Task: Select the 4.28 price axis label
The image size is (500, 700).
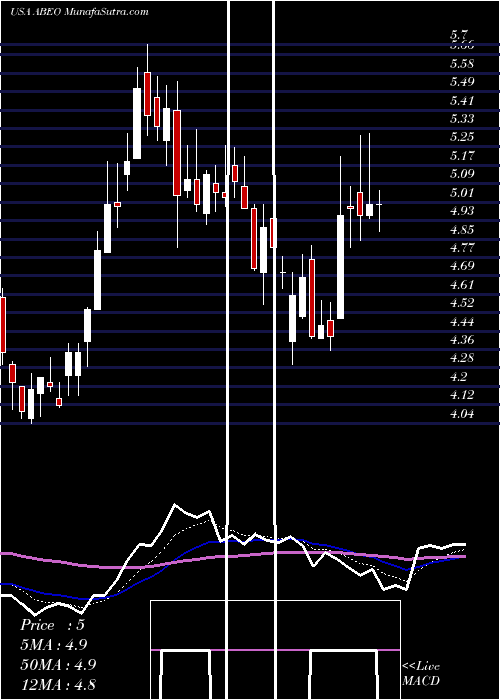Action: coord(462,358)
